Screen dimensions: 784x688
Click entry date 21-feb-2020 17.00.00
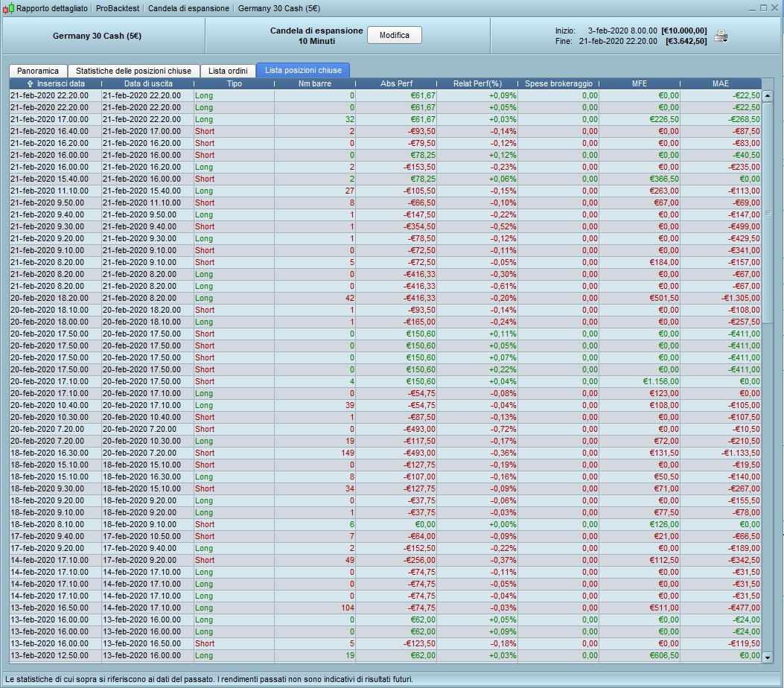click(x=49, y=119)
